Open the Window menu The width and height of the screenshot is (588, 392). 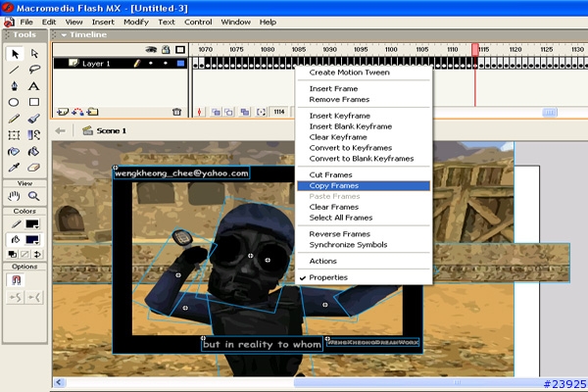(x=235, y=23)
